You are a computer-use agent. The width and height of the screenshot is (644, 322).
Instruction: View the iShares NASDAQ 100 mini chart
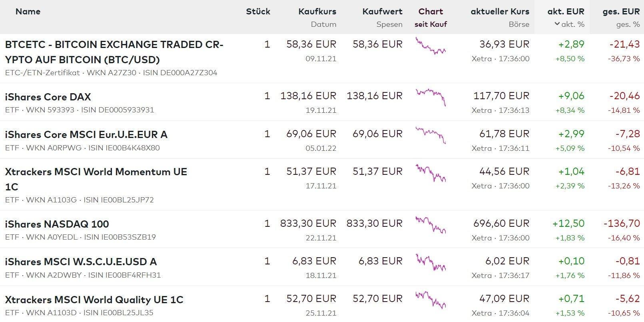[431, 225]
